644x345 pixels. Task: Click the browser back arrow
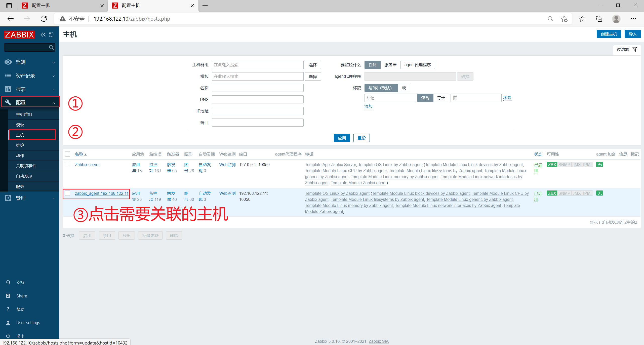click(11, 19)
